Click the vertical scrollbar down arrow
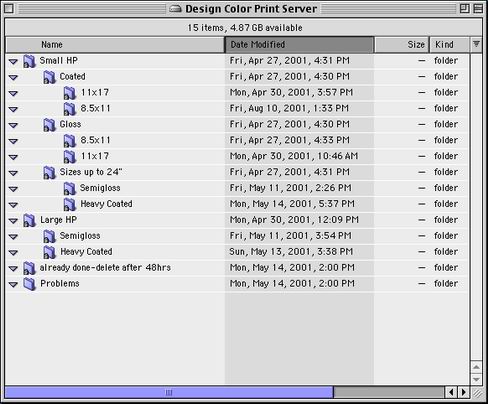Image resolution: width=488 pixels, height=404 pixels. tap(476, 379)
